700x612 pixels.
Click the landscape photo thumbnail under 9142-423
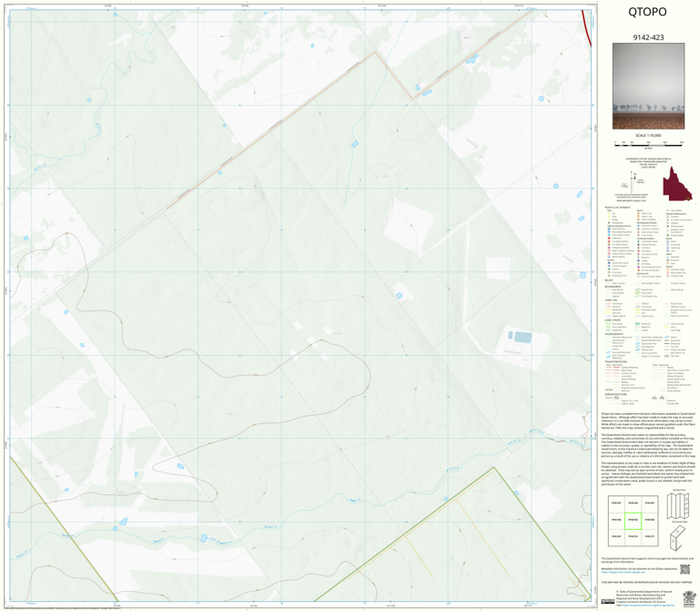pyautogui.click(x=648, y=87)
